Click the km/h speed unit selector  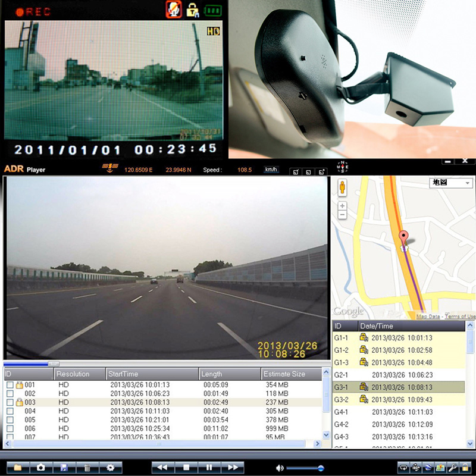(271, 170)
